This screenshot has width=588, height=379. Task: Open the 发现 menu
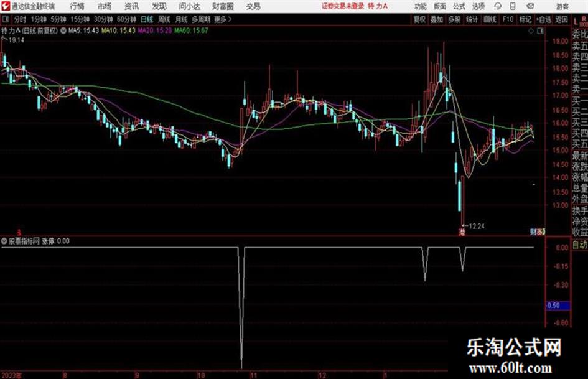(x=159, y=6)
